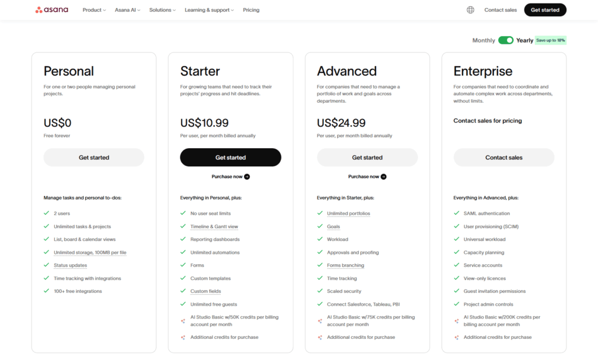The width and height of the screenshot is (598, 364).
Task: Click Unlimited free guests text
Action: (x=214, y=304)
